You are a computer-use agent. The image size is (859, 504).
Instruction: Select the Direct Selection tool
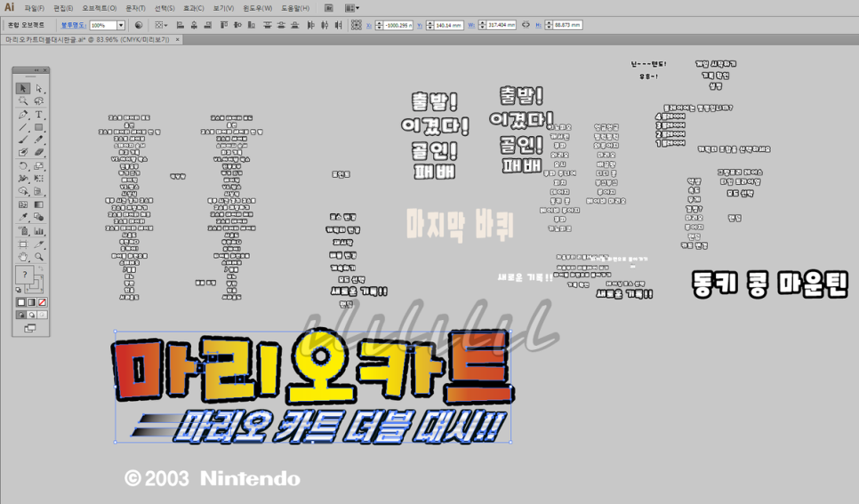39,88
